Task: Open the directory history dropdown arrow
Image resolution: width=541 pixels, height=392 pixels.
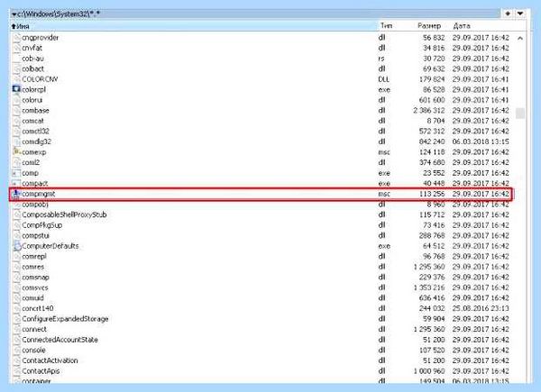Action: [x=520, y=14]
